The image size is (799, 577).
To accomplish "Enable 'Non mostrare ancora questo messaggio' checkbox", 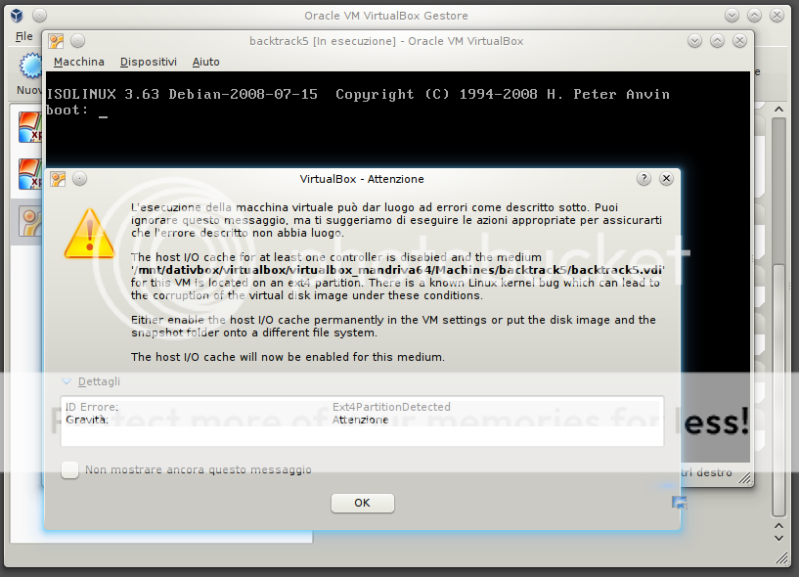I will (70, 470).
